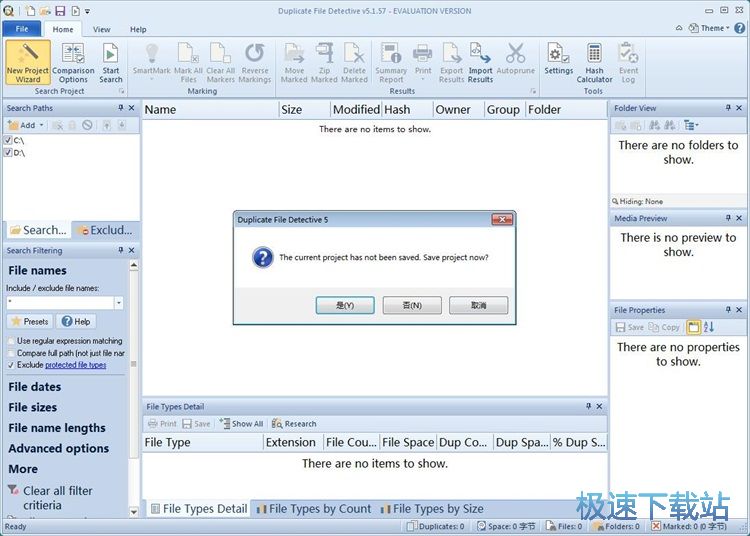Viewport: 750px width, 536px height.
Task: Click Export Results
Action: [452, 63]
